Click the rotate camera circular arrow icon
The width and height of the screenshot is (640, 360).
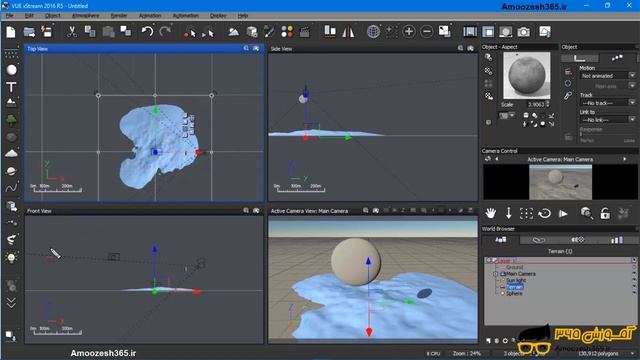point(544,213)
